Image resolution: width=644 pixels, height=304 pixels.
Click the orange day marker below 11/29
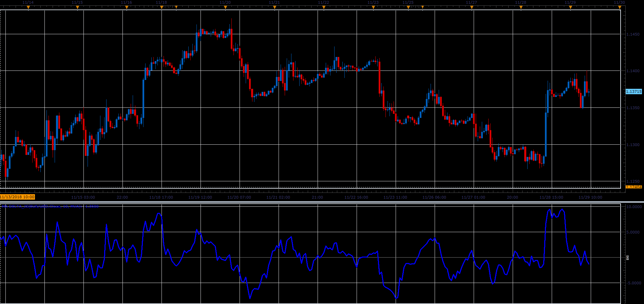pos(570,7)
